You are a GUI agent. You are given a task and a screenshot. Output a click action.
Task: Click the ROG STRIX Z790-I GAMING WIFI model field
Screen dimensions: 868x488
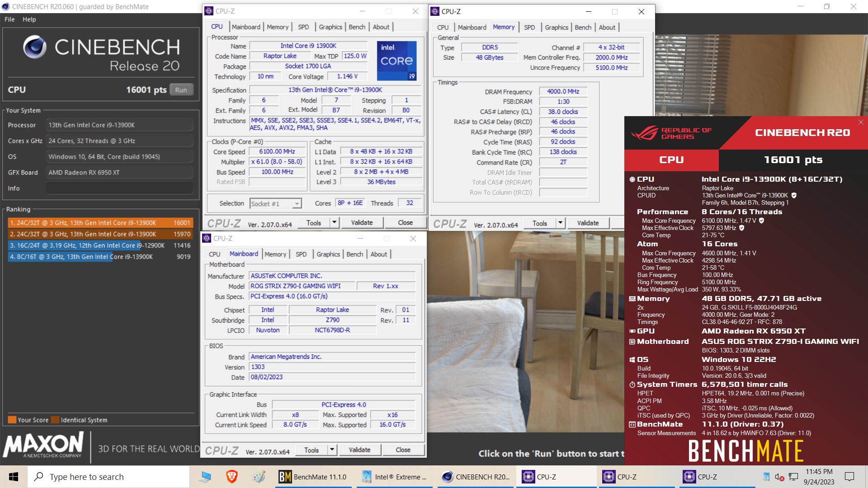pyautogui.click(x=301, y=286)
